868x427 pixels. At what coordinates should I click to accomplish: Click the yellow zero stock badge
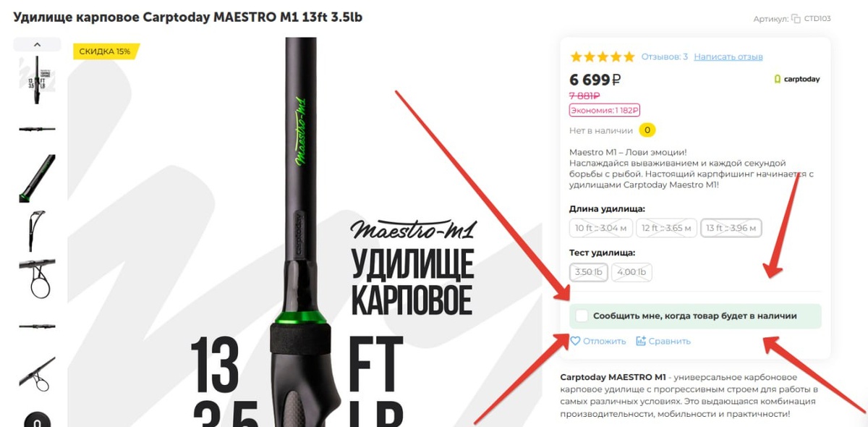(647, 131)
